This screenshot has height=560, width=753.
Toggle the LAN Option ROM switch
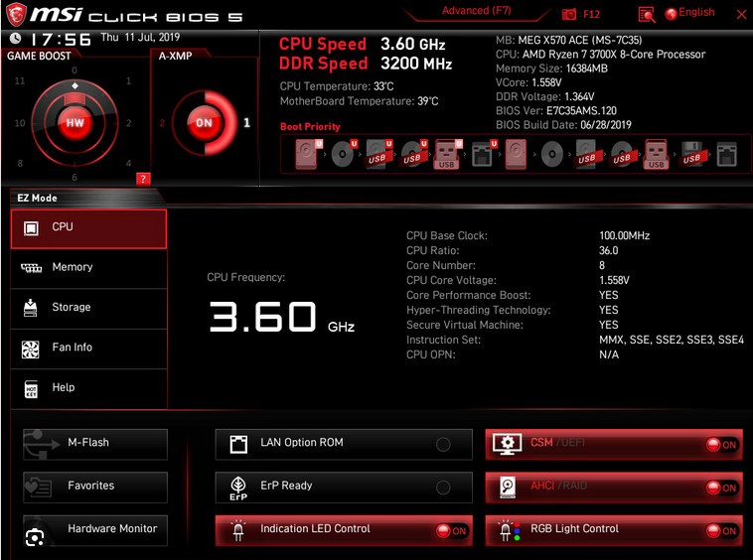tap(443, 445)
